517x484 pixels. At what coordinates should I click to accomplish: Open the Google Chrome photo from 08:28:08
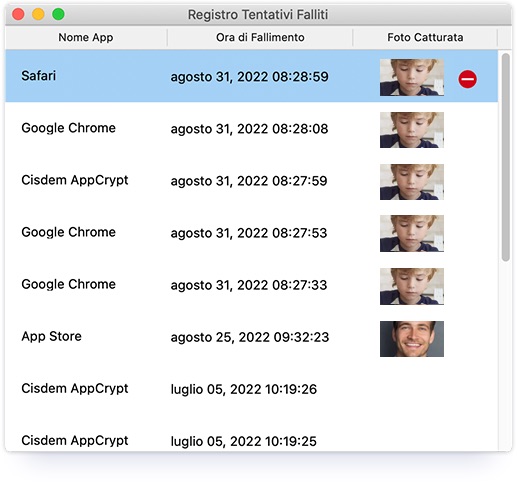[x=412, y=130]
